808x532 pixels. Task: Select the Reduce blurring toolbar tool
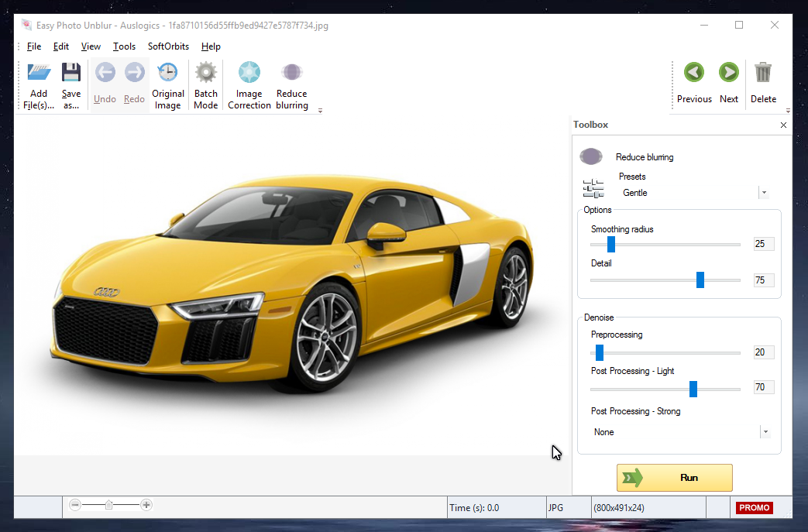291,85
